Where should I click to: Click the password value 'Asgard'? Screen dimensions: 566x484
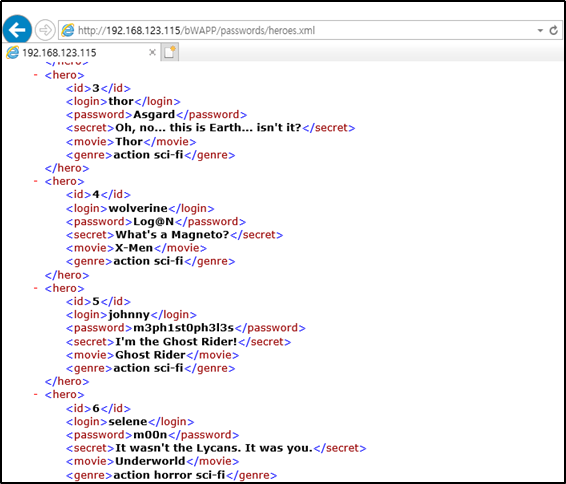(x=154, y=115)
